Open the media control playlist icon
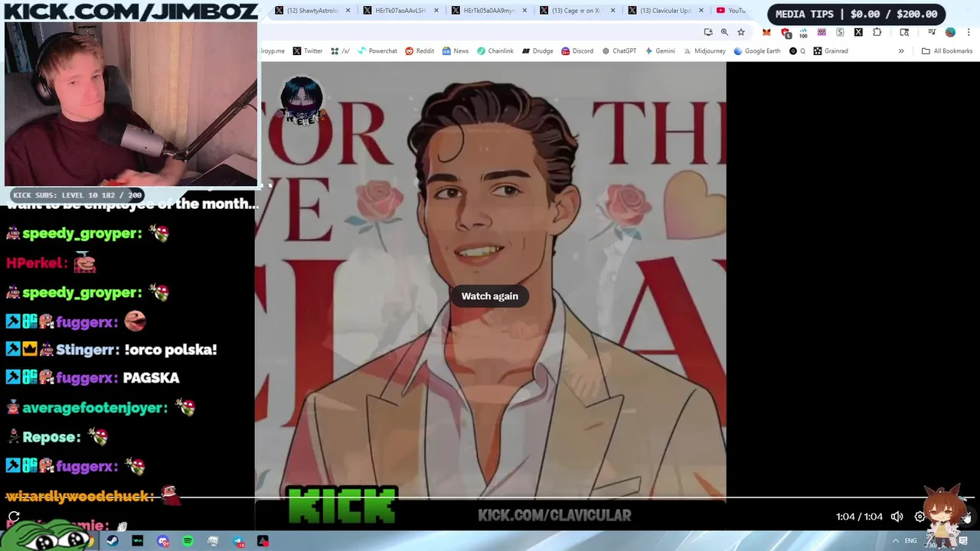This screenshot has height=551, width=980. [932, 32]
